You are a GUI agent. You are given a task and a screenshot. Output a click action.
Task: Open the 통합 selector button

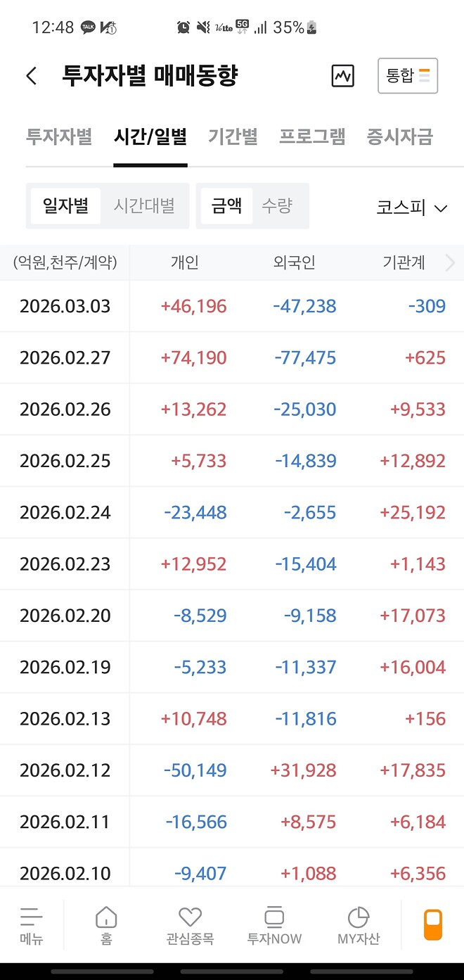[408, 76]
